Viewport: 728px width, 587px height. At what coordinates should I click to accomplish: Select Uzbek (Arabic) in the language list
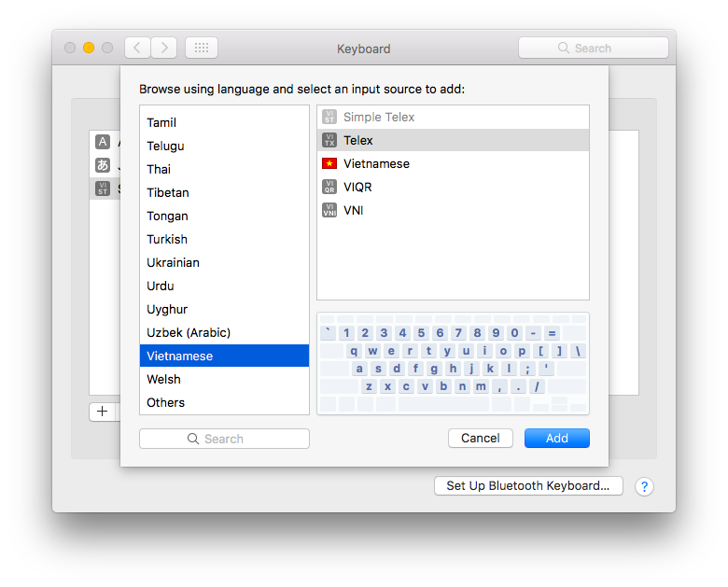point(224,332)
